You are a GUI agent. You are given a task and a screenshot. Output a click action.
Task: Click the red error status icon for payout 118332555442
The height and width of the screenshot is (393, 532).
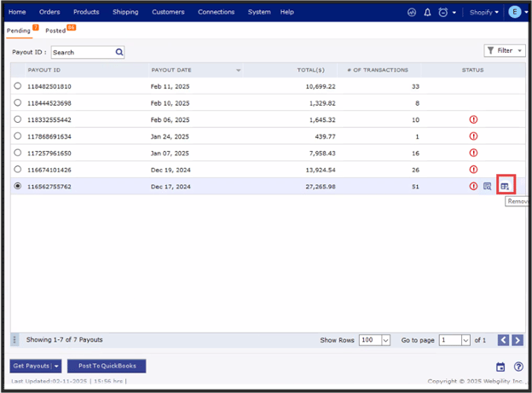tap(473, 119)
